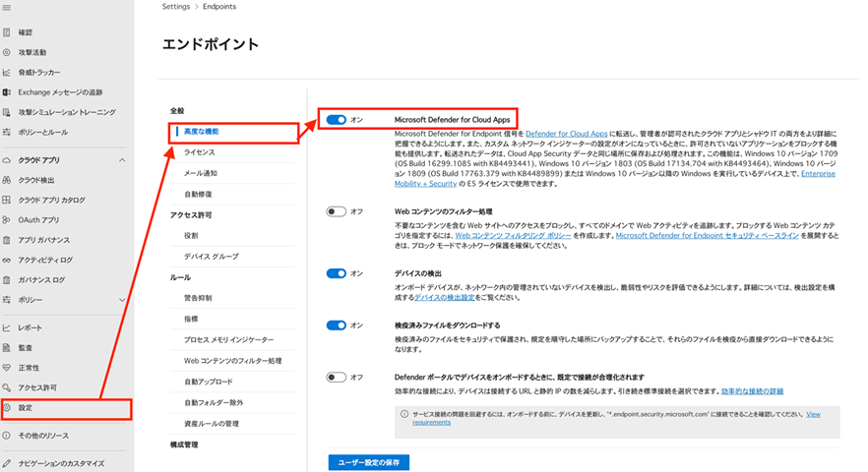868x472 pixels.
Task: Click the 確認 icon in sidebar
Action: (7, 32)
